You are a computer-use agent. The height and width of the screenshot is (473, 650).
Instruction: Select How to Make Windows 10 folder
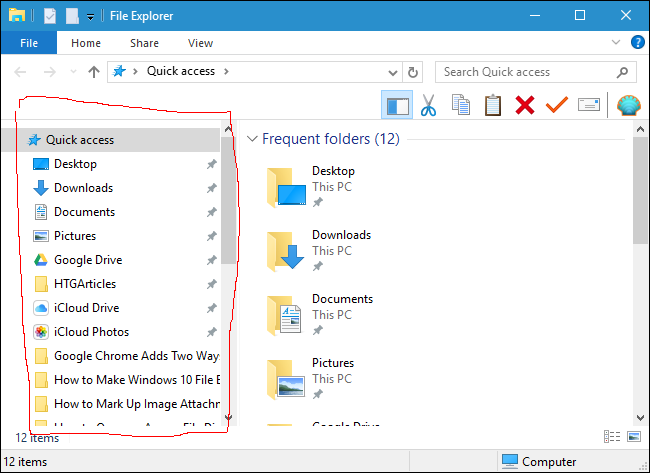click(126, 380)
